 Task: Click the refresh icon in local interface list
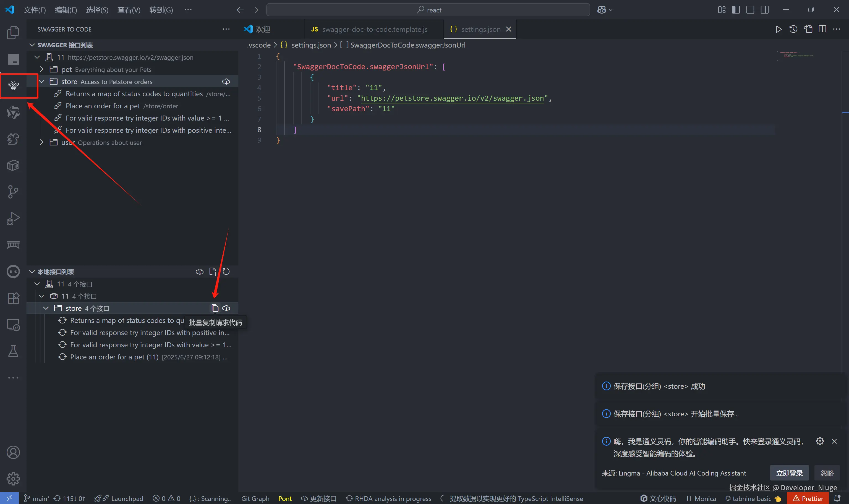226,272
